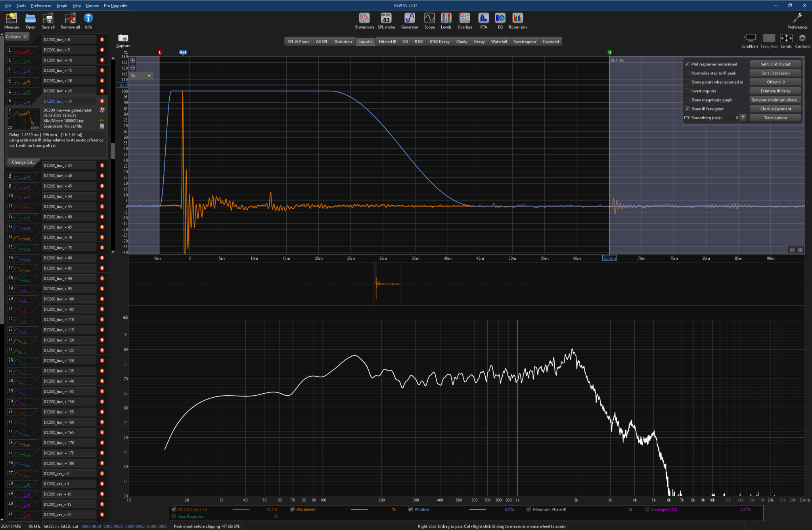Screen dimensions: 812x530
Task: Click the Open file icon
Action: (x=31, y=21)
